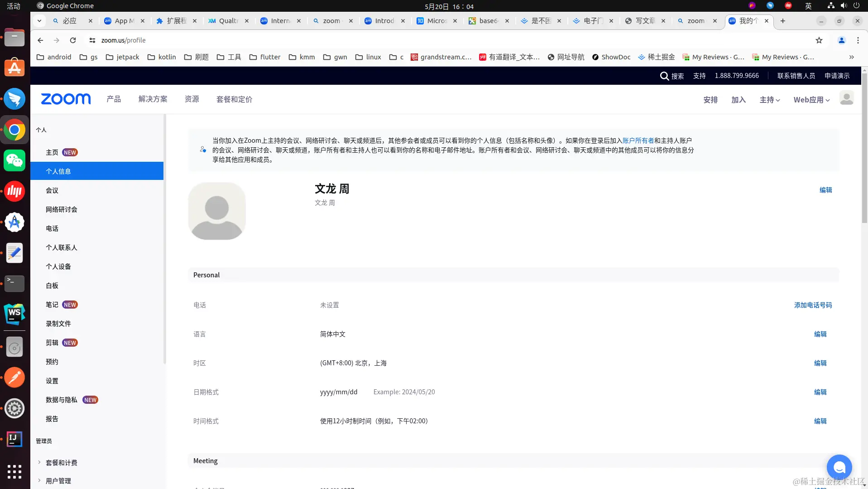Open the 资源 menu
Screen dimensions: 868x489
tap(192, 99)
